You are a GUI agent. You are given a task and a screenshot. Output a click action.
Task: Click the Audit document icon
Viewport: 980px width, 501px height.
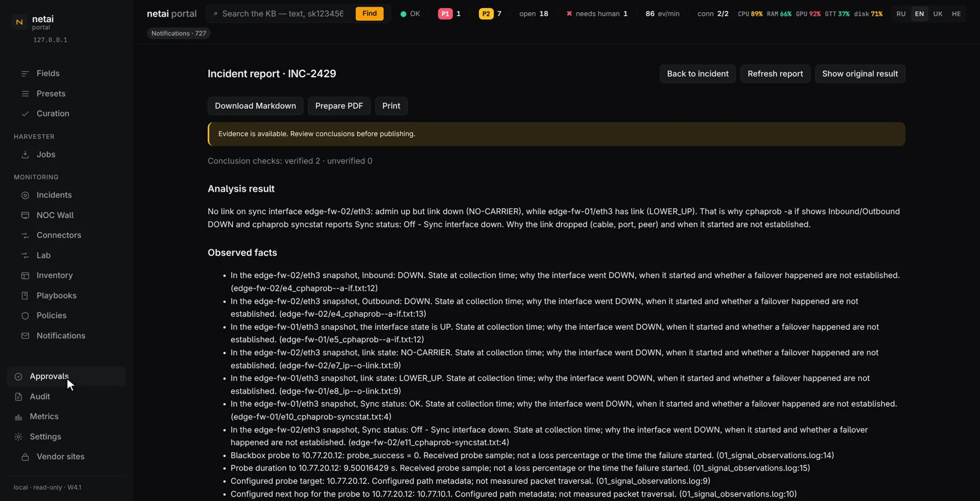click(18, 396)
